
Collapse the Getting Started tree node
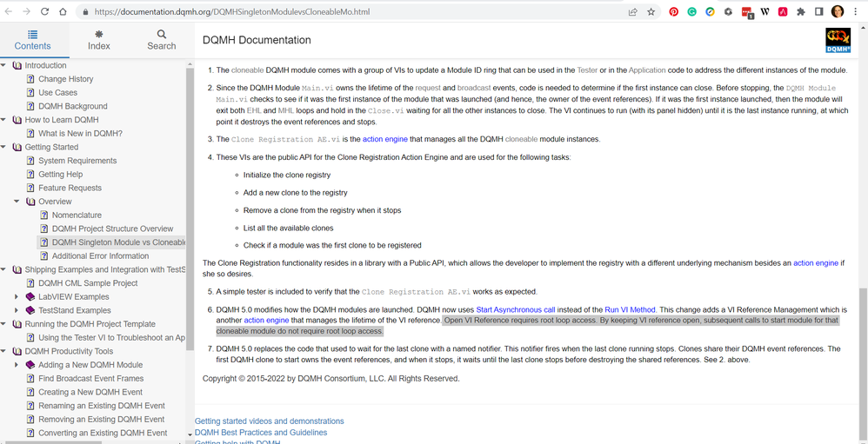(x=3, y=147)
